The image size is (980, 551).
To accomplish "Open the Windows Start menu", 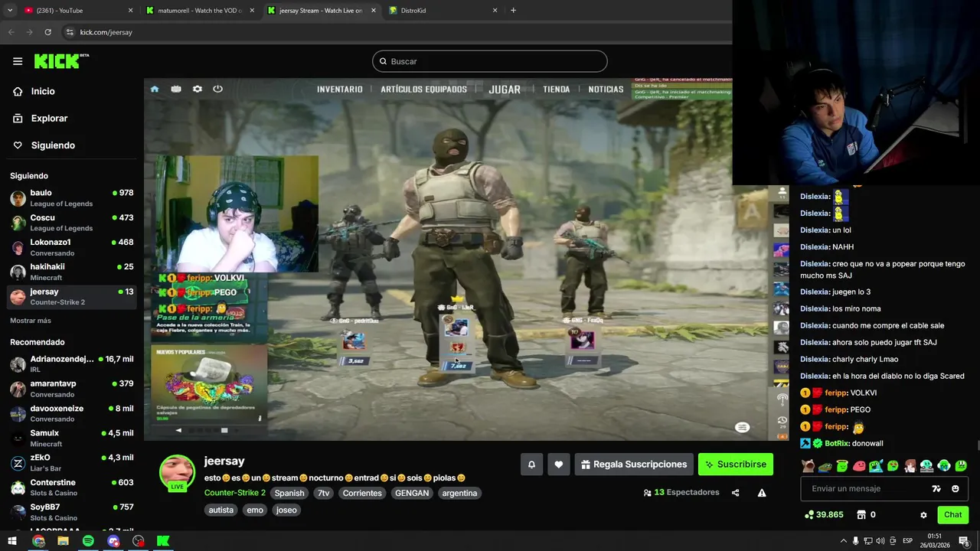I will tap(12, 541).
